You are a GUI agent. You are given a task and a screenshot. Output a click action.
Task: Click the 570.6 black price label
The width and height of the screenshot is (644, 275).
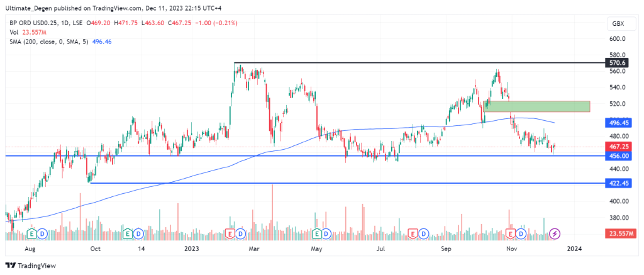pos(617,63)
